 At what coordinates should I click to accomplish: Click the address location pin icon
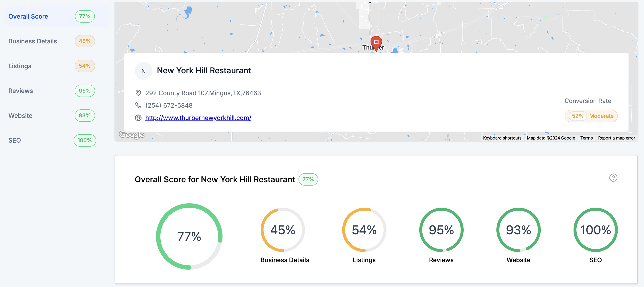click(x=138, y=93)
